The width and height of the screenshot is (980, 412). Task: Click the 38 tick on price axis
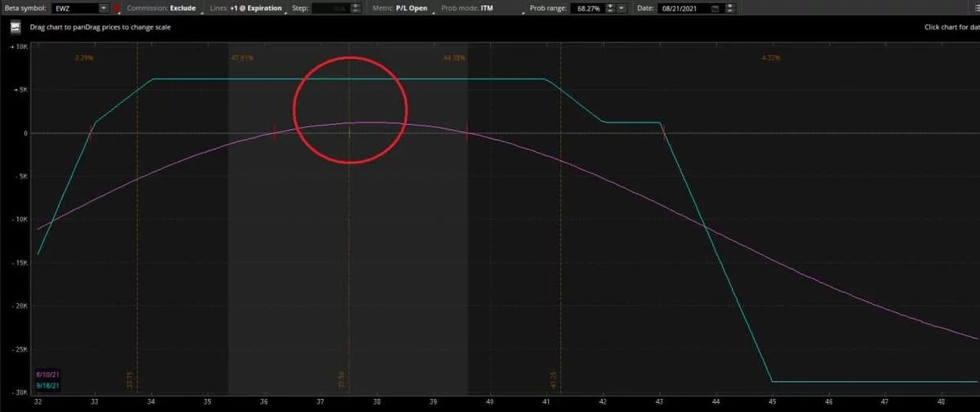pyautogui.click(x=376, y=401)
